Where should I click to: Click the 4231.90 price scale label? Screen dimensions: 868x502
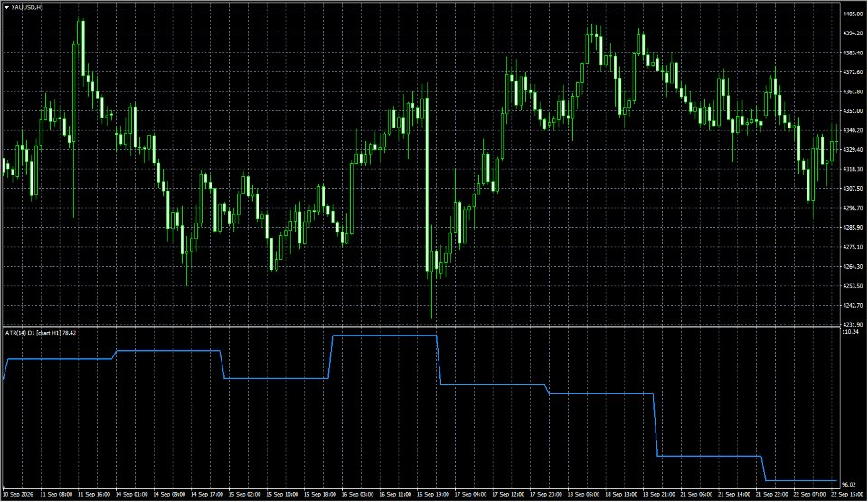[853, 325]
